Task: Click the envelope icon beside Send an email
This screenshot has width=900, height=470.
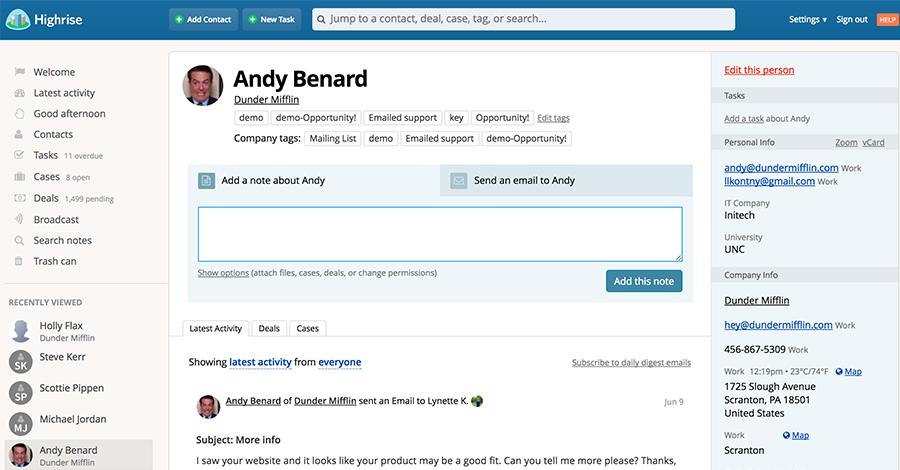Action: [459, 181]
